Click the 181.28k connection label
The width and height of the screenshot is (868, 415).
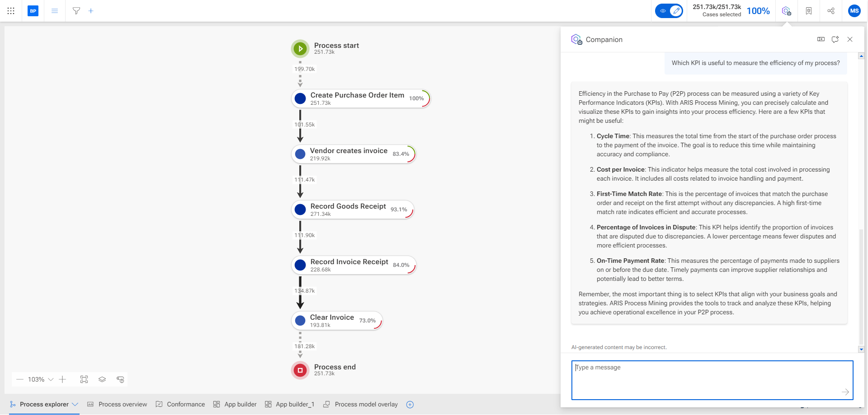point(305,346)
